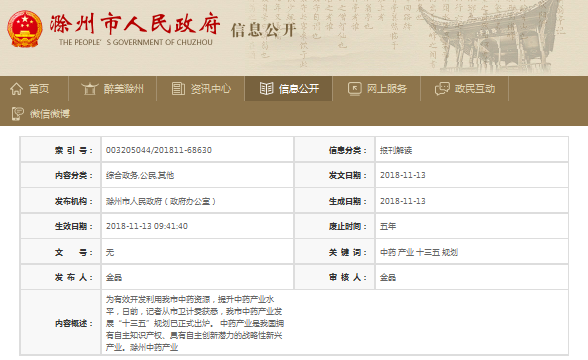
Task: Click the cursor box icon beside 网上服务
Action: click(x=354, y=88)
